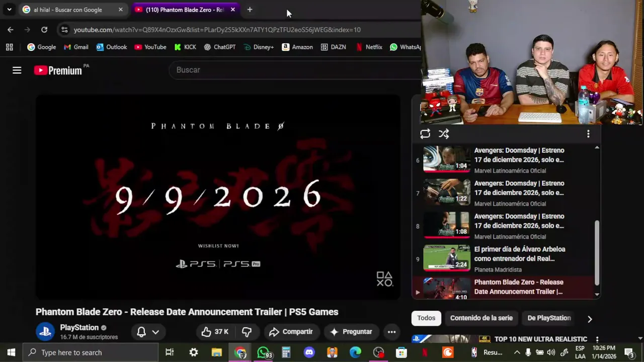Viewport: 644px width, 362px height.
Task: Open the YouTube bookmark
Action: [x=150, y=47]
